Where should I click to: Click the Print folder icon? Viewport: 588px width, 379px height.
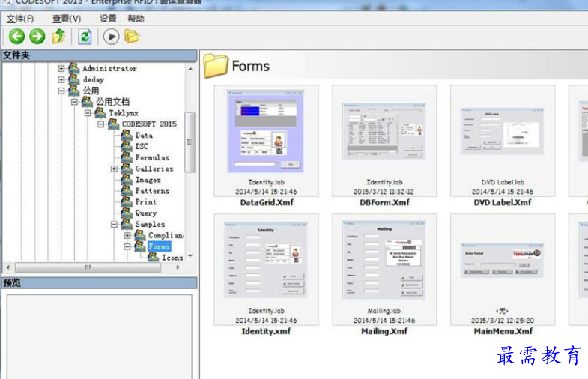(x=127, y=201)
